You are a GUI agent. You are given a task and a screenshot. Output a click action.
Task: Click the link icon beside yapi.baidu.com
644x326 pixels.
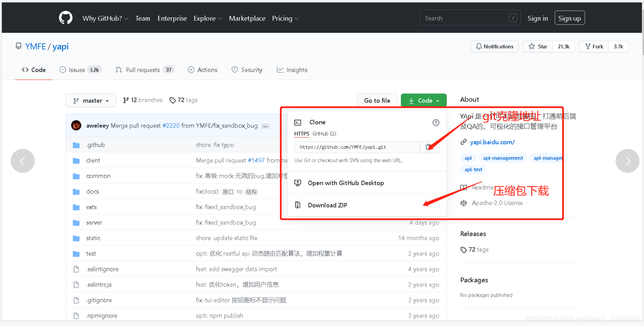click(464, 142)
